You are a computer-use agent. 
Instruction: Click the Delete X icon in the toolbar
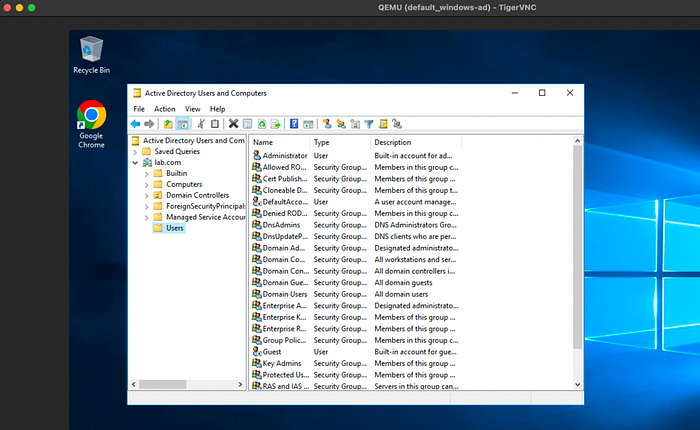point(233,124)
